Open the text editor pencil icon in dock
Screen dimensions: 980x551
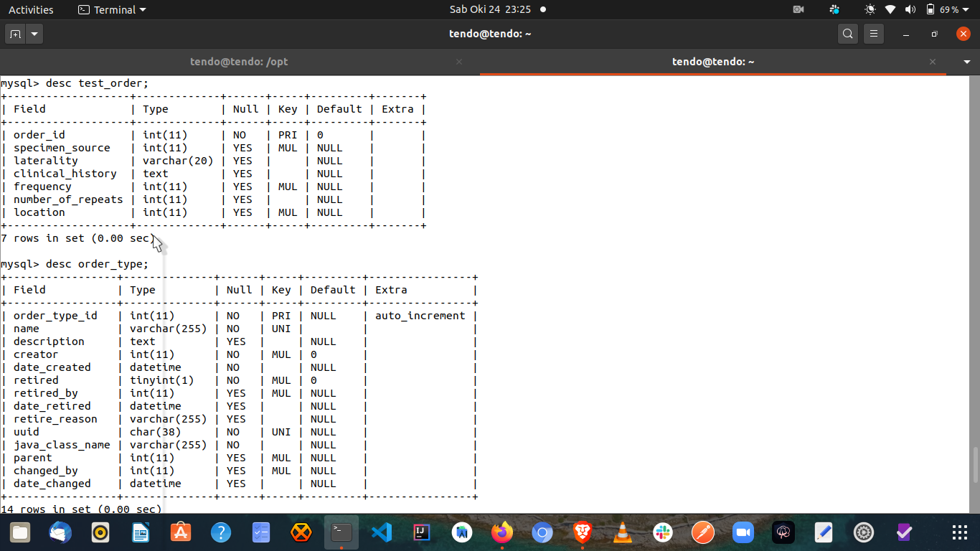pyautogui.click(x=824, y=532)
